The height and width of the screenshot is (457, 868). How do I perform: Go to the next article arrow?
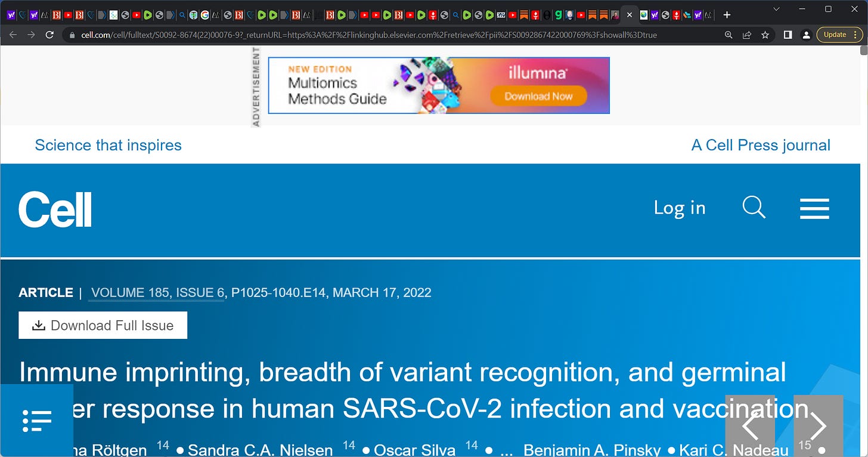819,426
